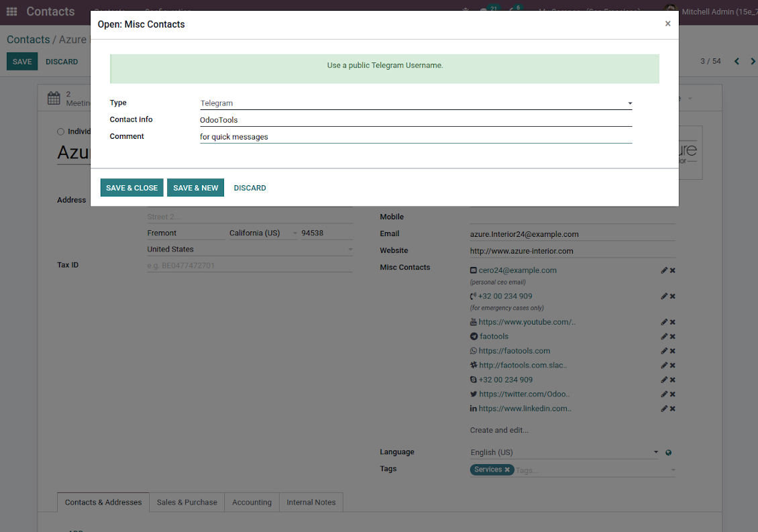
Task: Click the globe icon next to Language
Action: (x=668, y=453)
